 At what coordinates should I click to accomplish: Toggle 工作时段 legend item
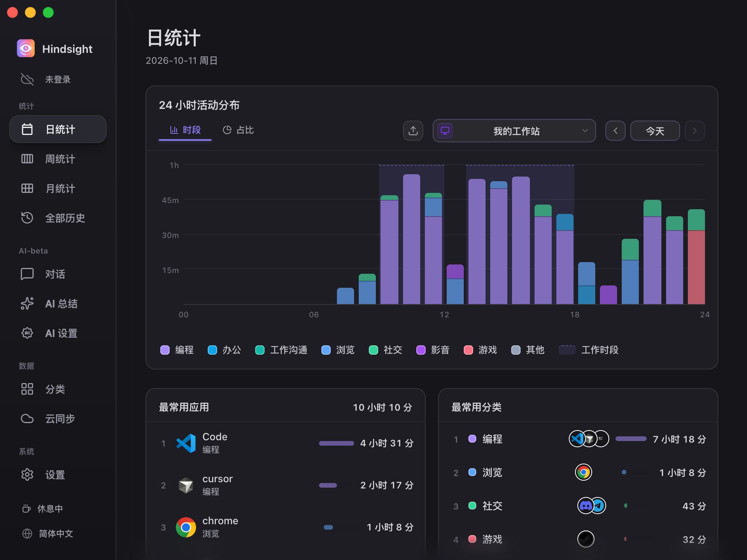589,350
